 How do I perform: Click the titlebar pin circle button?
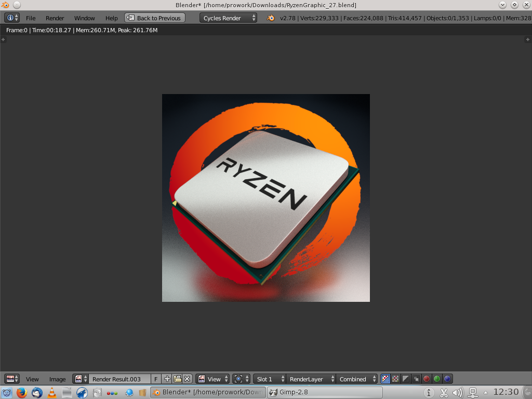(17, 5)
